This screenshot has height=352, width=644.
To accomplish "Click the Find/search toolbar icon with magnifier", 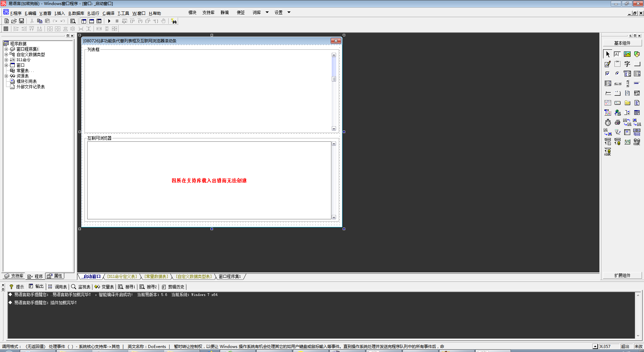I will click(73, 21).
